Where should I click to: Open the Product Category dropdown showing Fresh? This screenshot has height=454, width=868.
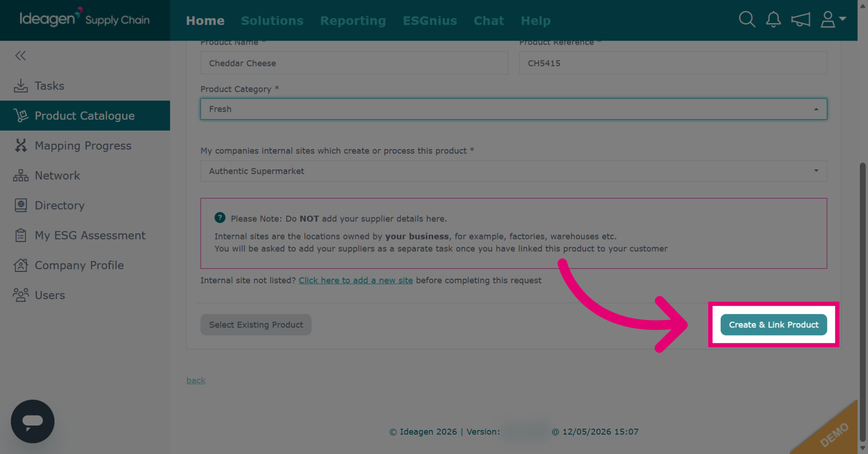coord(514,109)
